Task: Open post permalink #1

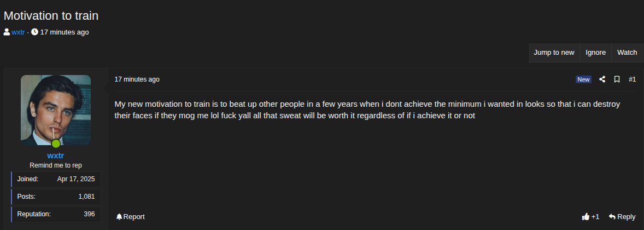Action: click(x=632, y=79)
